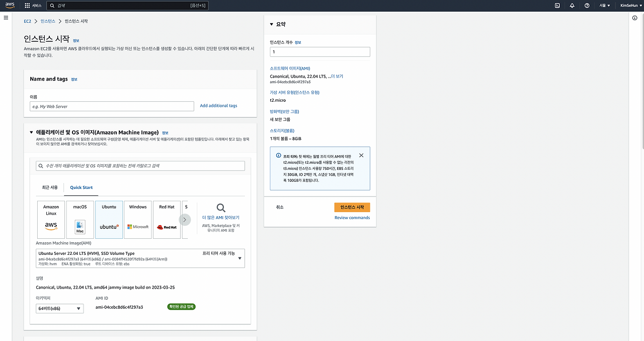The image size is (644, 341).
Task: Open the 서울 region selector
Action: pyautogui.click(x=606, y=6)
